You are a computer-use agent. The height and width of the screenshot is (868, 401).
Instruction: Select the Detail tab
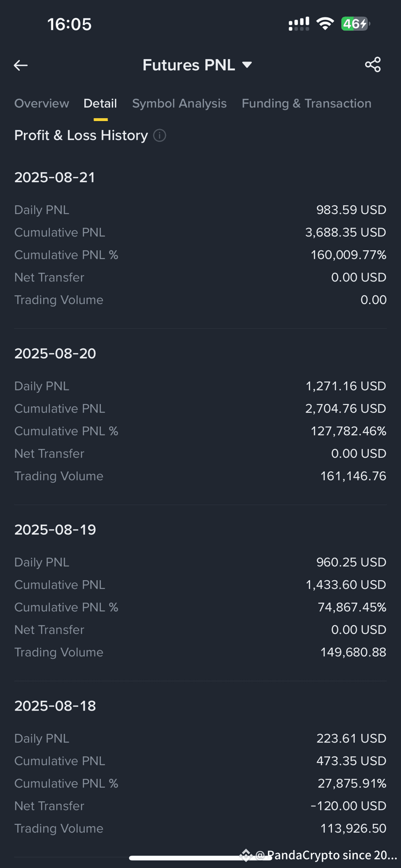100,103
